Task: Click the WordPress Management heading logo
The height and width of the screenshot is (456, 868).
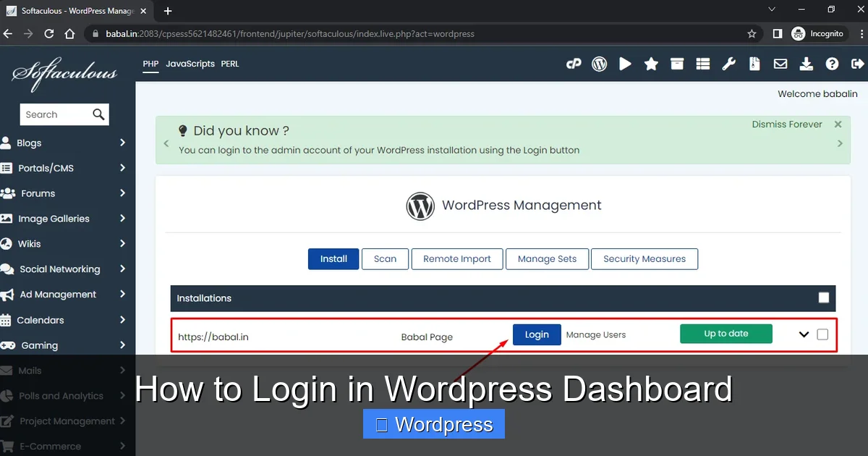Action: 420,206
